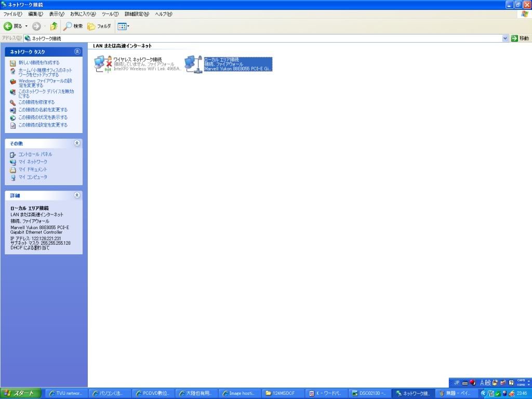The height and width of the screenshot is (399, 532).
Task: Click the Forward arrow toolbar icon
Action: (36, 26)
